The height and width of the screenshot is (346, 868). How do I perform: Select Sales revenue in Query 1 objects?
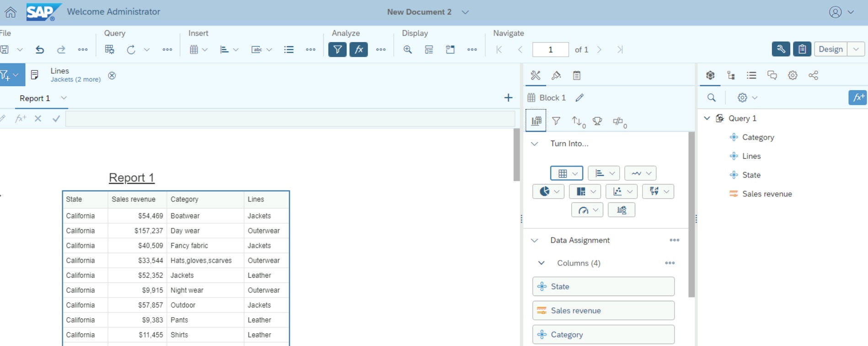(766, 194)
